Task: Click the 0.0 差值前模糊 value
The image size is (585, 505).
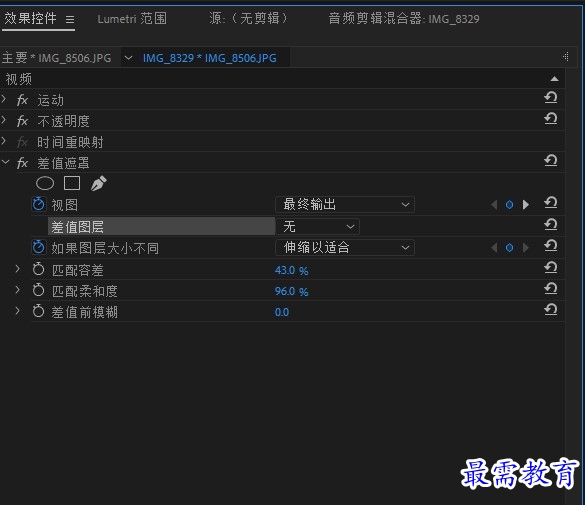Action: point(282,312)
